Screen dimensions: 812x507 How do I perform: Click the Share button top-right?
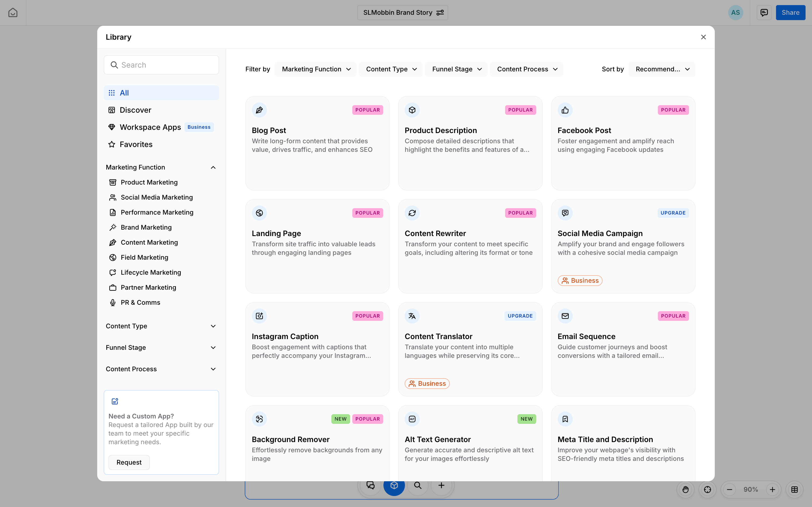790,12
